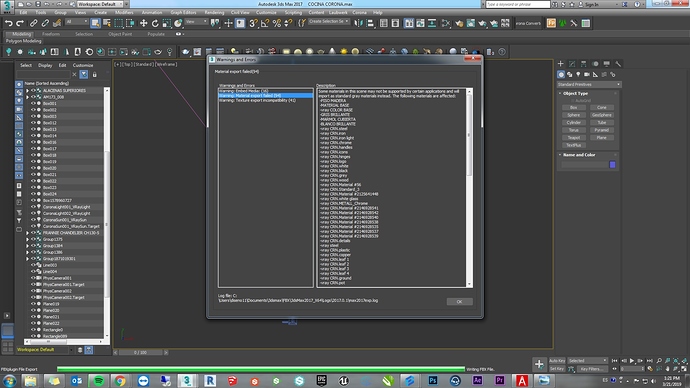Open the Graph Editors menu
690x388 pixels.
tap(183, 12)
